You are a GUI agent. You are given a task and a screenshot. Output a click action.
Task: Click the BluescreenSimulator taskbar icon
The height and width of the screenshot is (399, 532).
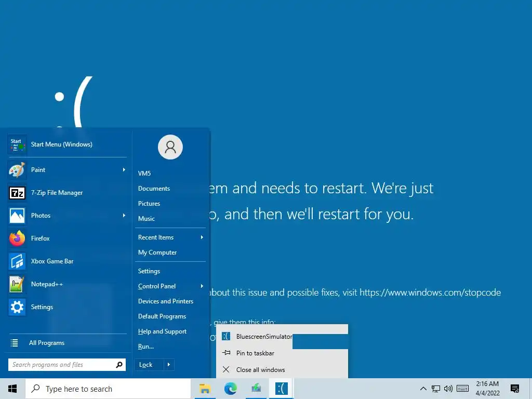coord(281,389)
